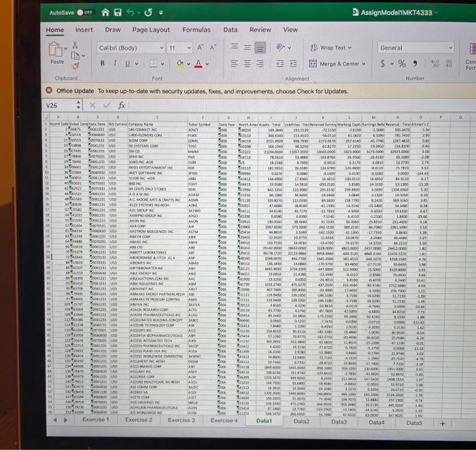Open the Merge & Center dropdown arrow
The height and width of the screenshot is (450, 476).
click(x=364, y=64)
